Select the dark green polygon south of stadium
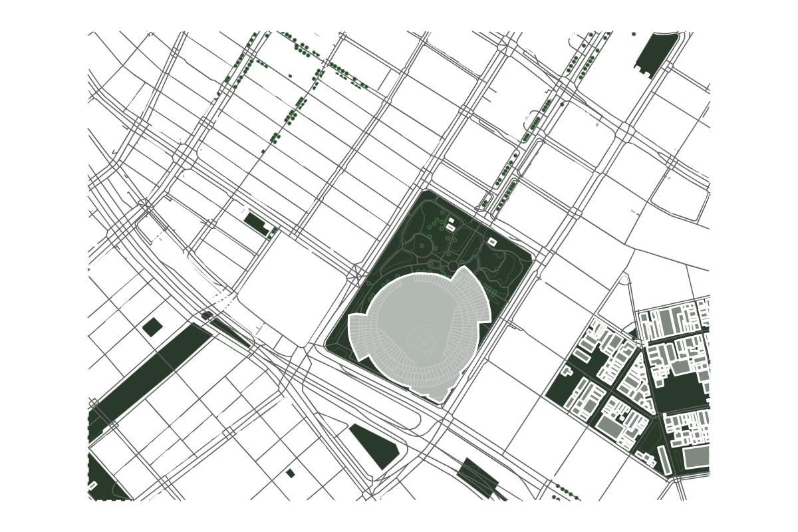Viewport: 798px width, 532px height. click(x=375, y=446)
